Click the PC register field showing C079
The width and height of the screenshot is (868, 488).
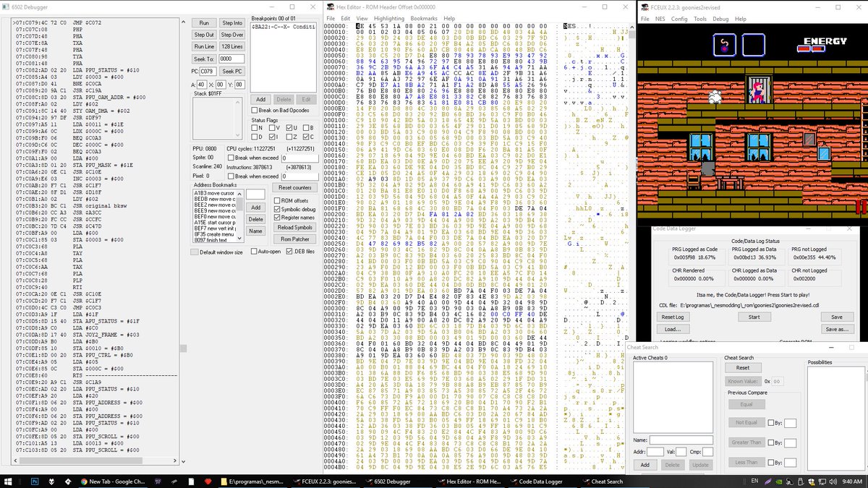click(208, 72)
